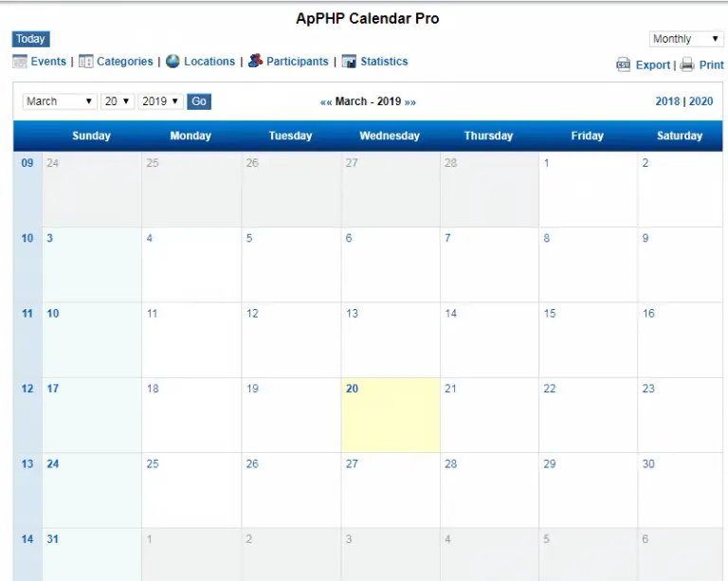
Task: Click greyed February 24 cell
Action: click(92, 190)
